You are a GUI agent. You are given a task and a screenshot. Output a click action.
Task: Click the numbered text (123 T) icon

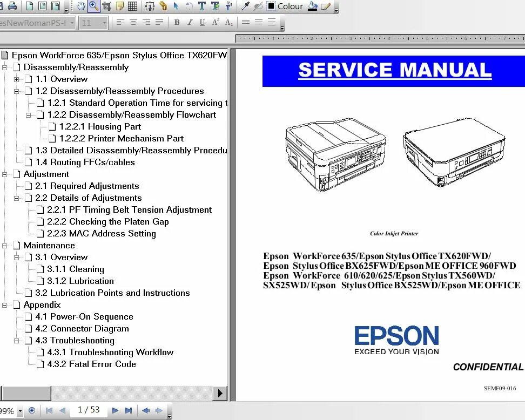click(x=229, y=6)
